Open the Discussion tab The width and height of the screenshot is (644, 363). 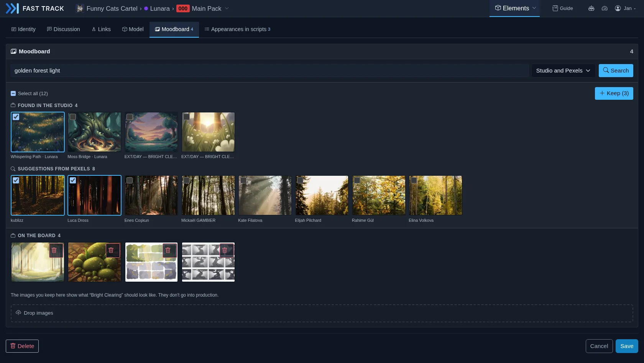[63, 29]
